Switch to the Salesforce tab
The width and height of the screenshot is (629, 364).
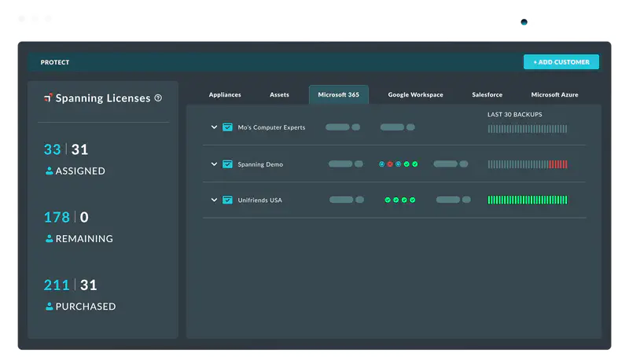(487, 94)
